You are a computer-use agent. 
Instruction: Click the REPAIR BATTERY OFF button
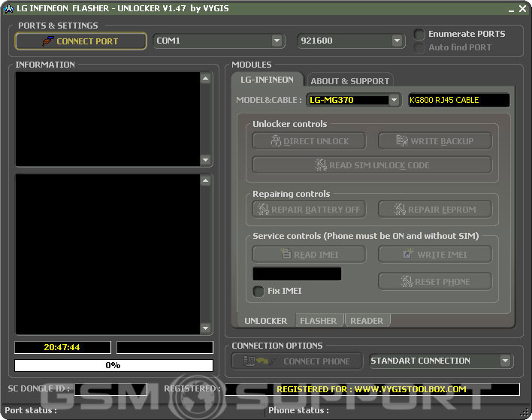(309, 210)
